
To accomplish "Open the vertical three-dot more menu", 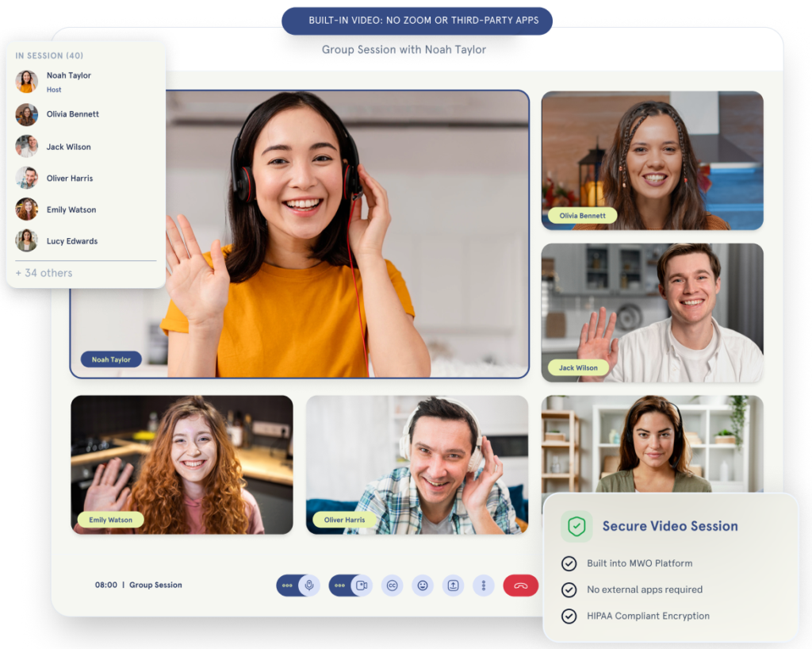I will pos(484,586).
